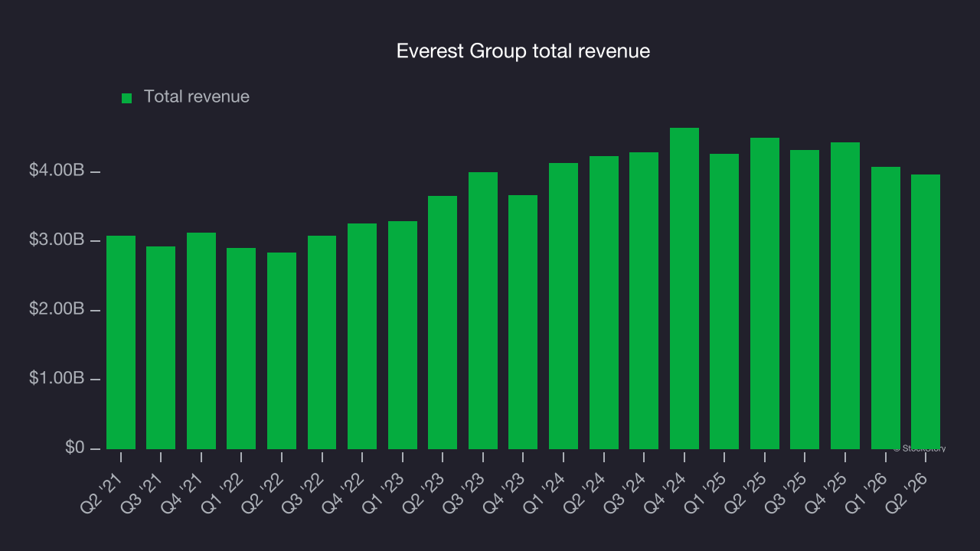
Task: Select the Q2 '23 revenue bar
Action: click(x=443, y=322)
